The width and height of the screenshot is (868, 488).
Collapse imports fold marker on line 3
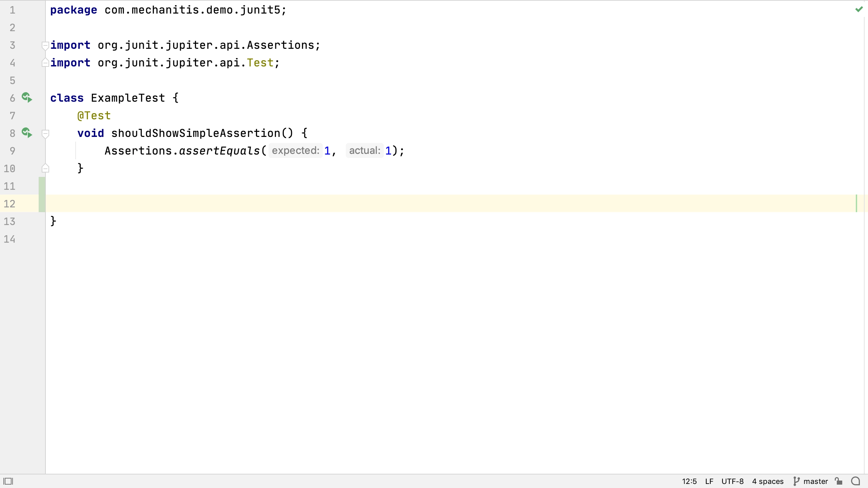click(45, 45)
